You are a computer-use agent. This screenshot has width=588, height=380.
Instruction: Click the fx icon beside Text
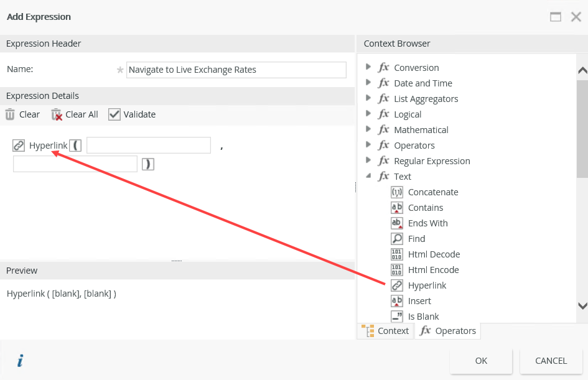click(383, 176)
